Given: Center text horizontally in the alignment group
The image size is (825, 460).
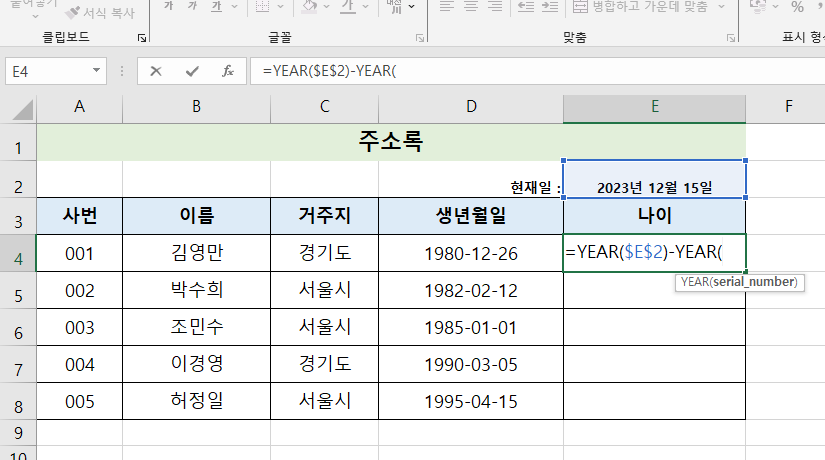Looking at the screenshot, I should coord(471,6).
